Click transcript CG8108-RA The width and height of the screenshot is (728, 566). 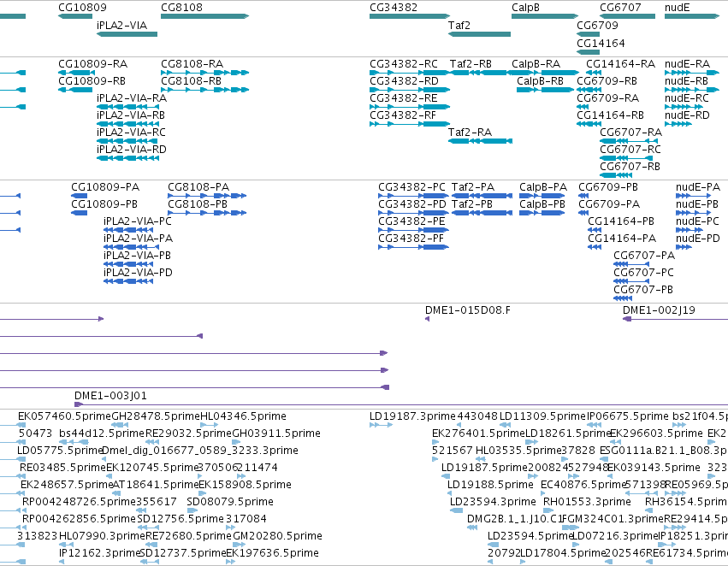point(204,73)
